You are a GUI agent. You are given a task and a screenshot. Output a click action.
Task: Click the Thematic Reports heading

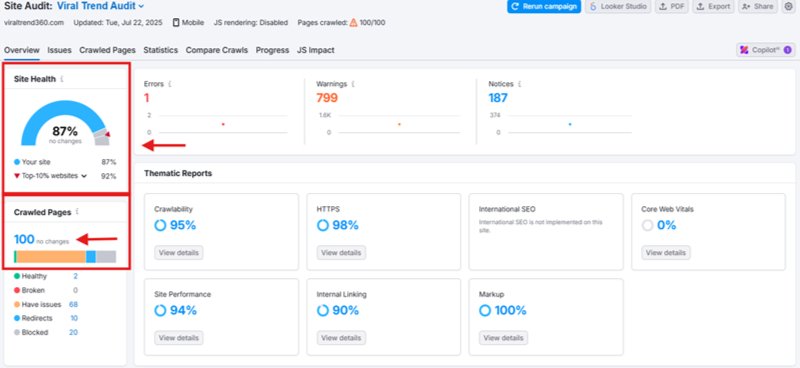(178, 174)
